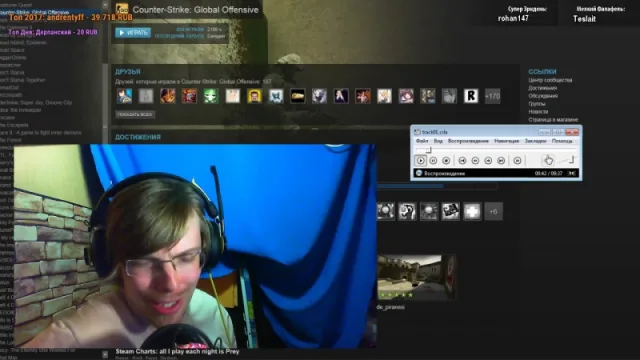Open the Навигация menu in player

pyautogui.click(x=507, y=141)
